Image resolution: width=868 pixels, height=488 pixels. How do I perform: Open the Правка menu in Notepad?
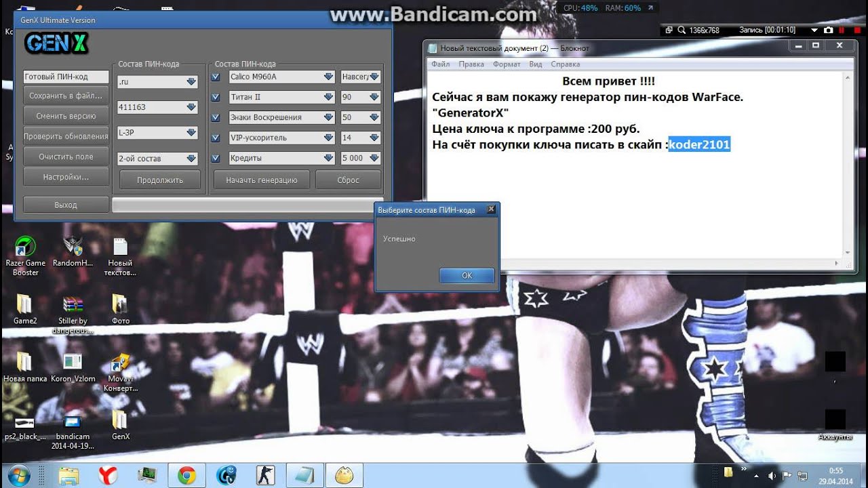click(471, 64)
